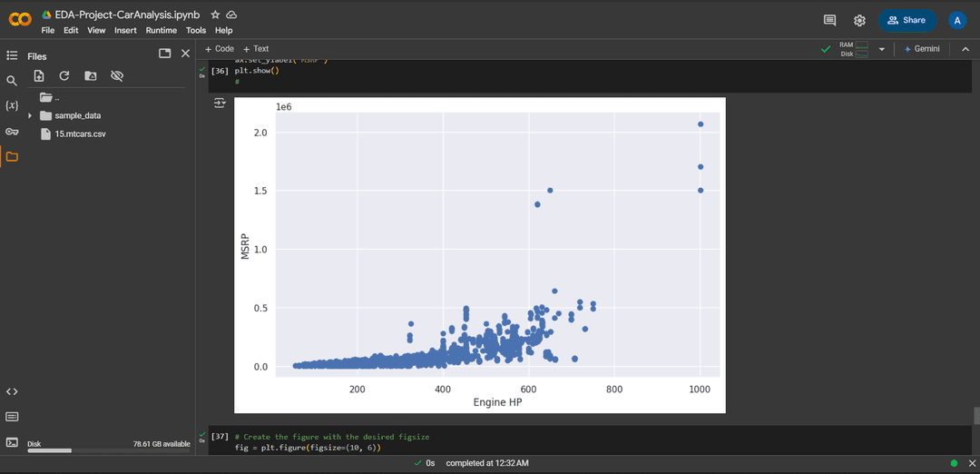Toggle show hidden files eye icon
The image size is (980, 474).
[x=117, y=75]
